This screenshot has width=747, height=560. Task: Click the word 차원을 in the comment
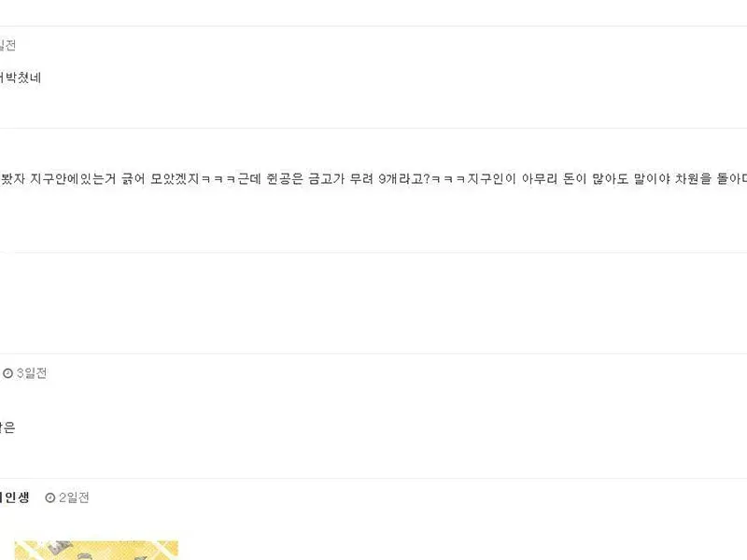tap(693, 178)
